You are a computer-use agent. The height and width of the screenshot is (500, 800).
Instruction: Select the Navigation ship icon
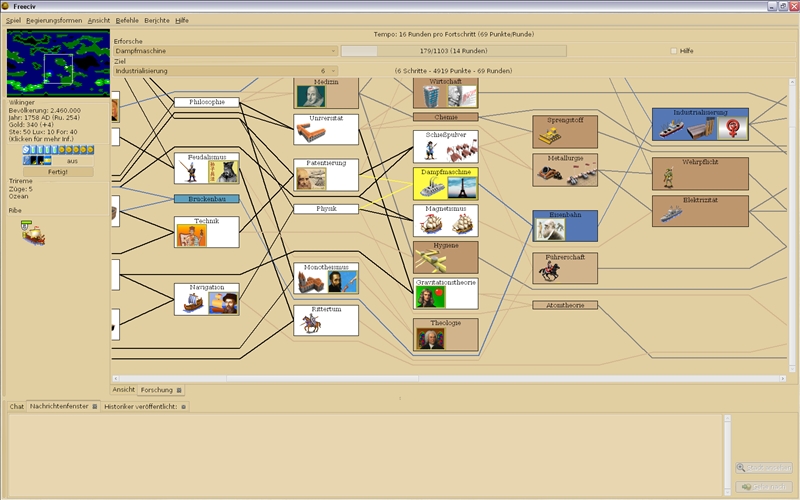pyautogui.click(x=193, y=303)
